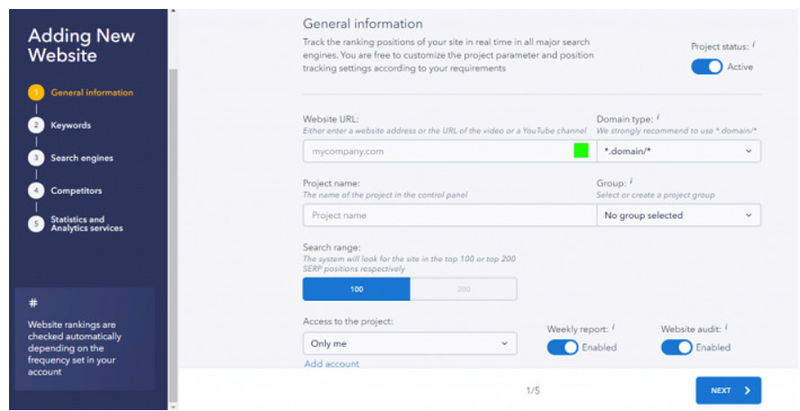Disable the Website audit toggle

[x=677, y=347]
